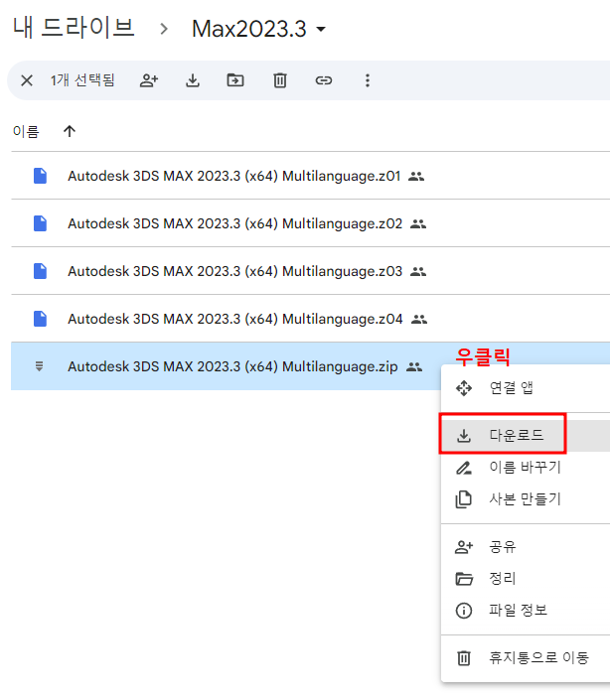610x700 pixels.
Task: Click shared-people icon next to Multilanguage.z02
Action: 418,224
